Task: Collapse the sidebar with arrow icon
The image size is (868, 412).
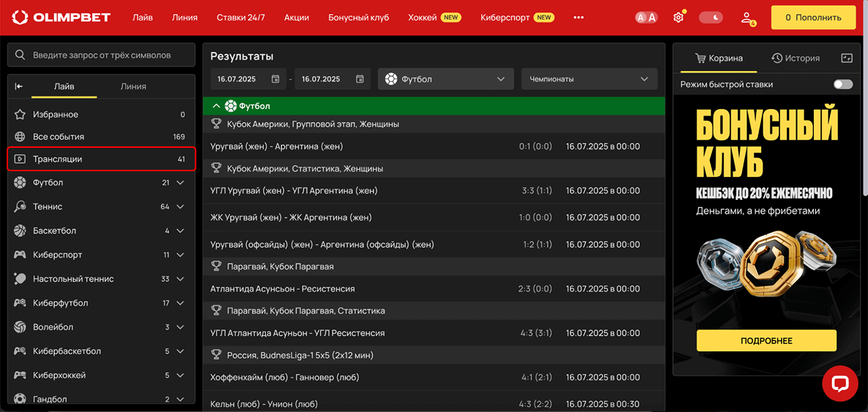Action: 19,86
